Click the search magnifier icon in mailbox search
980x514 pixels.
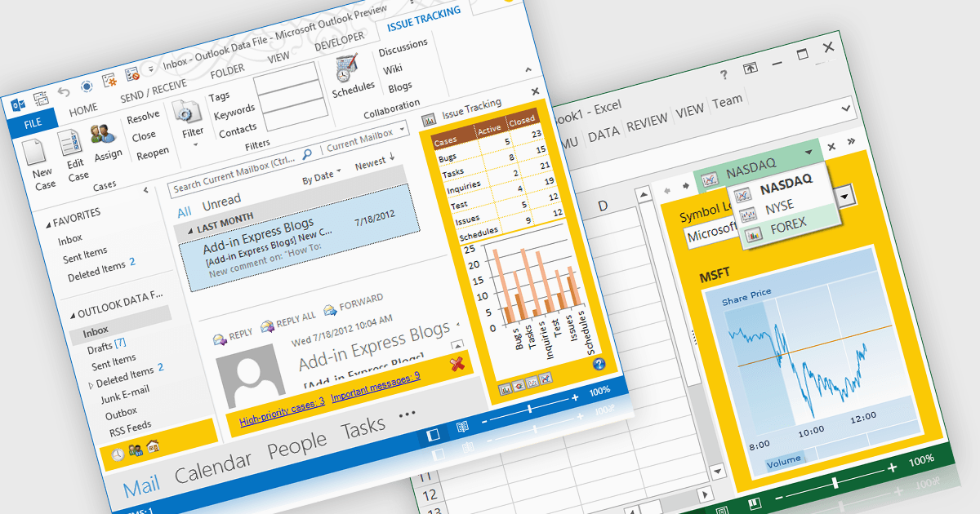(x=307, y=153)
